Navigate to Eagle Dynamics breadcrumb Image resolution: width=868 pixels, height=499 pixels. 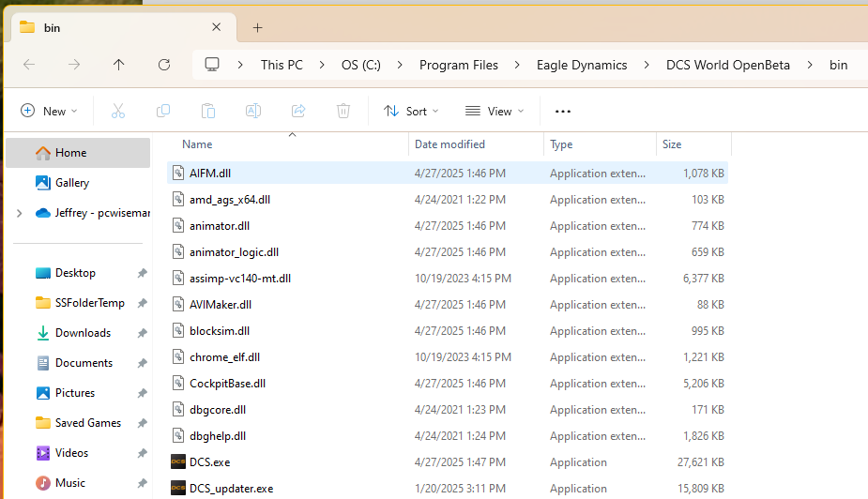(x=582, y=65)
